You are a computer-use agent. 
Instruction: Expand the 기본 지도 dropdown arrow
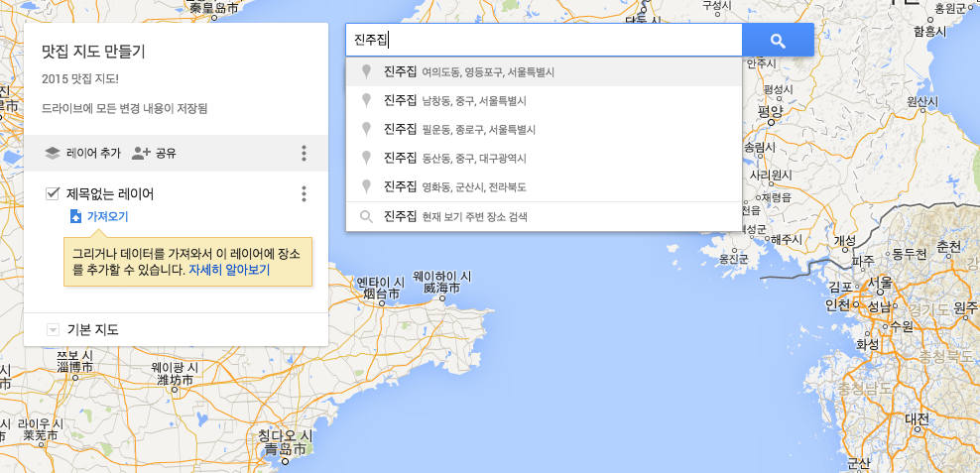pyautogui.click(x=53, y=329)
